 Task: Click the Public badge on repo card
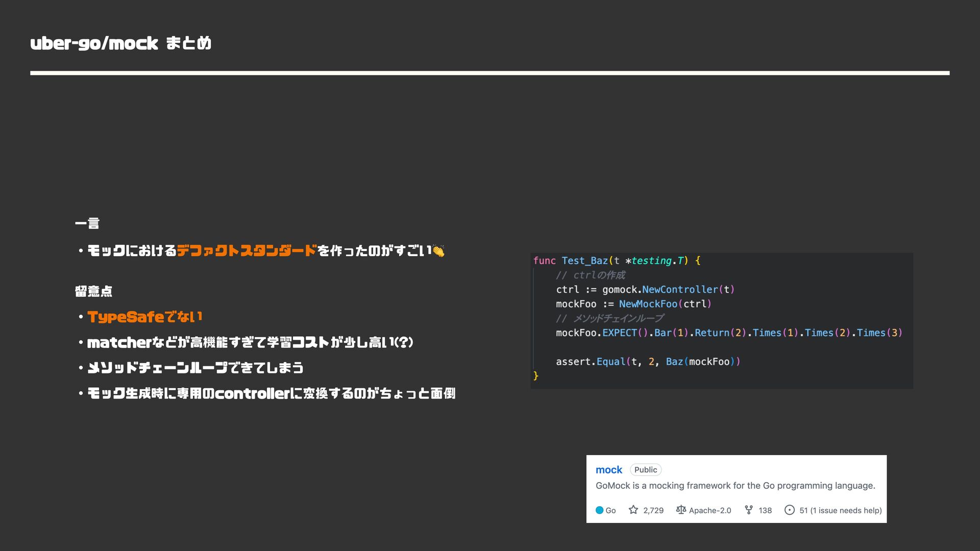coord(646,470)
